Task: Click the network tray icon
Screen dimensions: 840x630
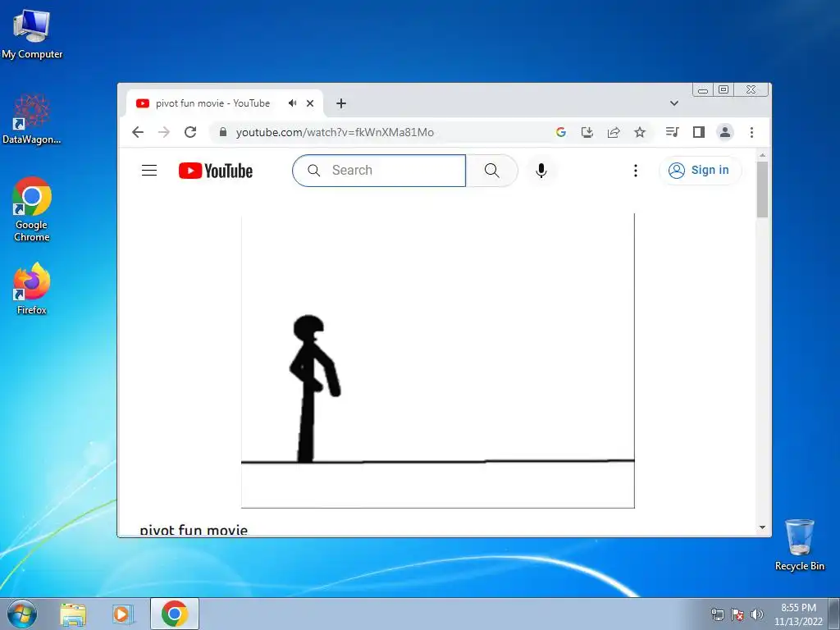Action: (717, 614)
